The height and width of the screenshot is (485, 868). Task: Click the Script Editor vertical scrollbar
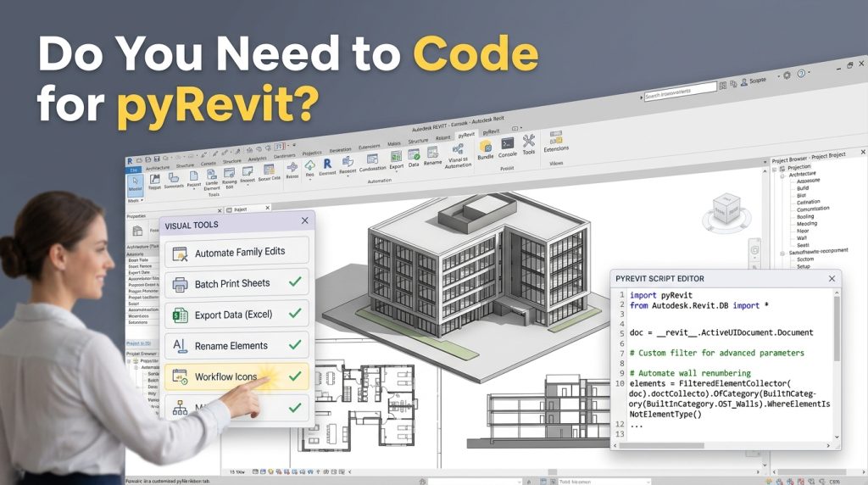837,329
